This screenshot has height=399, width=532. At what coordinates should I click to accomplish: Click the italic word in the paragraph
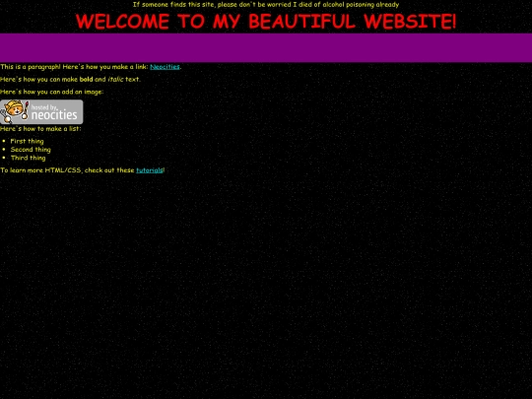[115, 80]
